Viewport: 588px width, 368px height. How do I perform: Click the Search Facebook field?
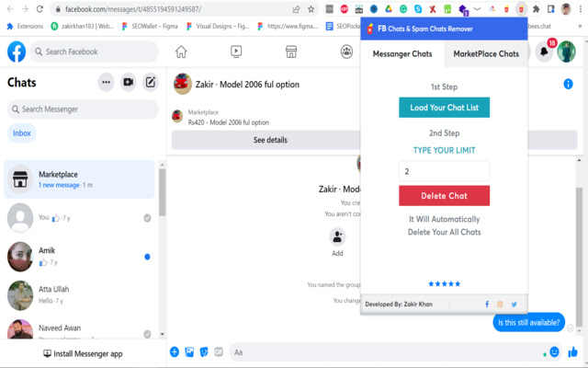click(x=94, y=52)
